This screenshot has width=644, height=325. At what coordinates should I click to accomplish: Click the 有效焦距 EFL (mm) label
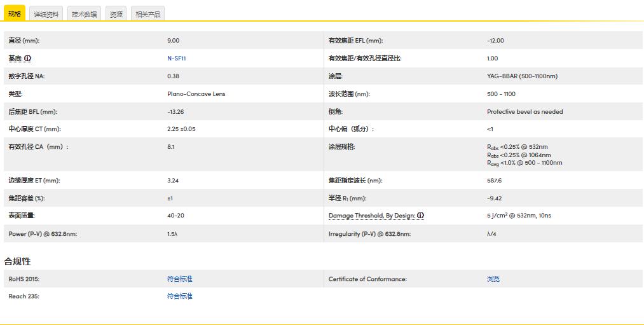pyautogui.click(x=355, y=41)
